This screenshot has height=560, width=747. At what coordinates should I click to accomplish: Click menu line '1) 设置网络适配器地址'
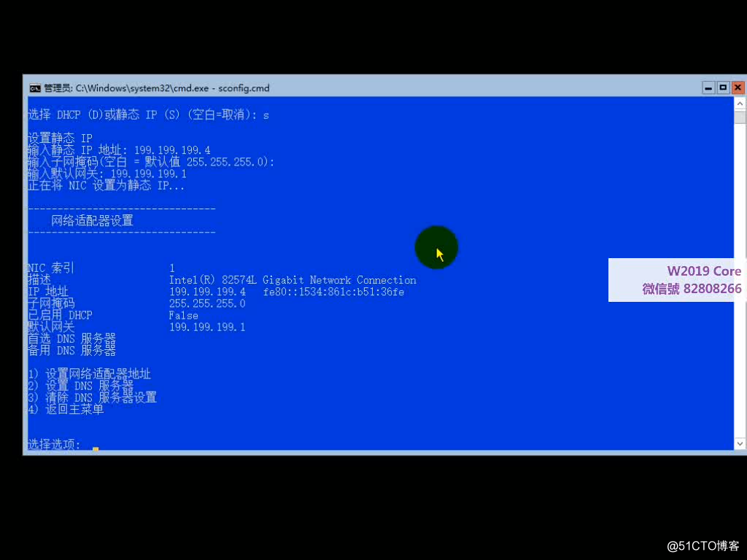pyautogui.click(x=89, y=374)
